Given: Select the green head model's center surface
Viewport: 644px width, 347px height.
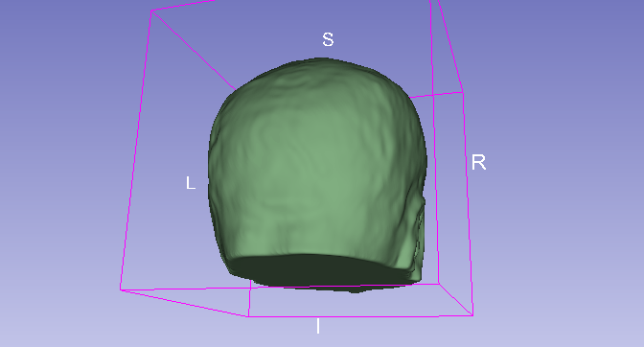Looking at the screenshot, I should click(316, 164).
